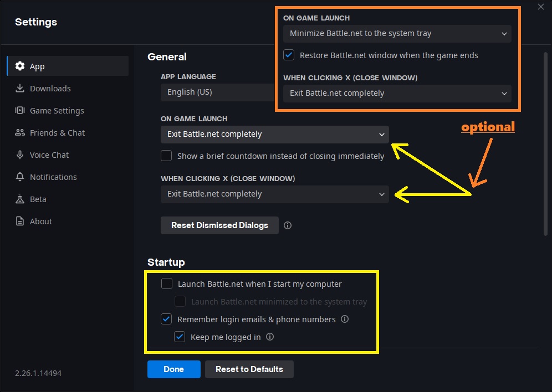Click the Notifications bell icon
The image size is (552, 392).
[x=20, y=177]
